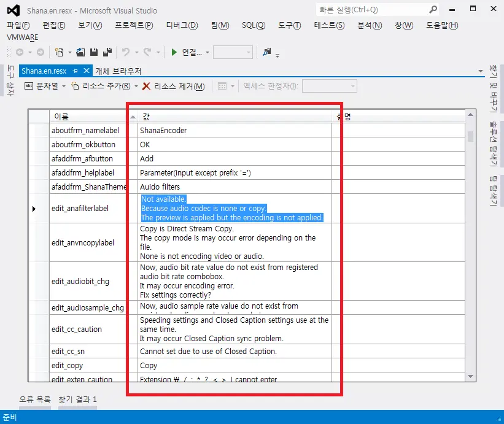
Task: Click the 리소스 추가(R) button
Action: click(101, 86)
